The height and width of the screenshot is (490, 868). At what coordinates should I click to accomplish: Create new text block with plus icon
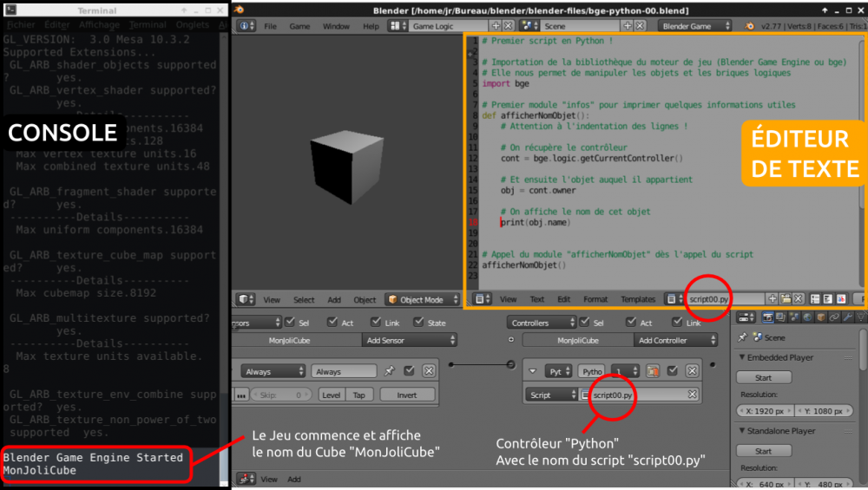[x=773, y=298]
